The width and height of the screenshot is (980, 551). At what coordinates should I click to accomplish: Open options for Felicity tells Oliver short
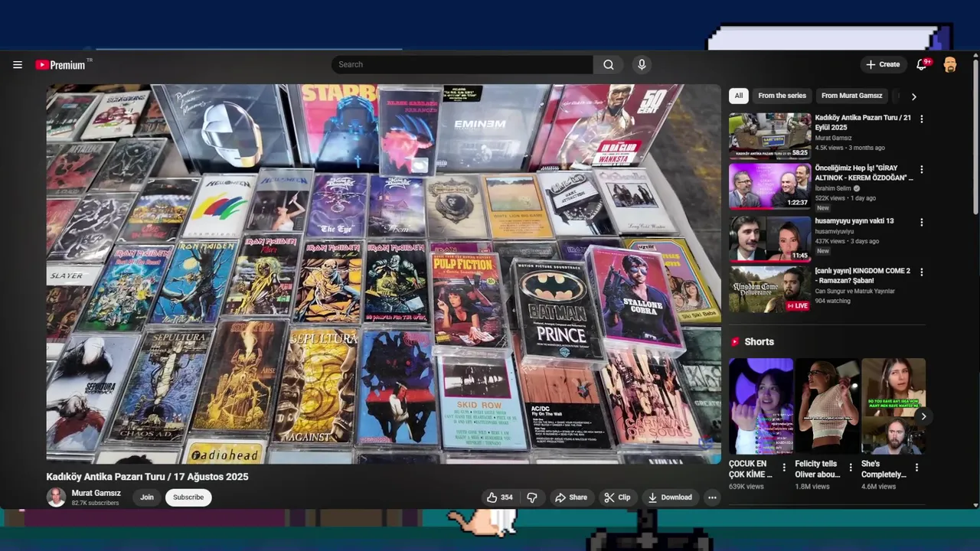coord(850,468)
